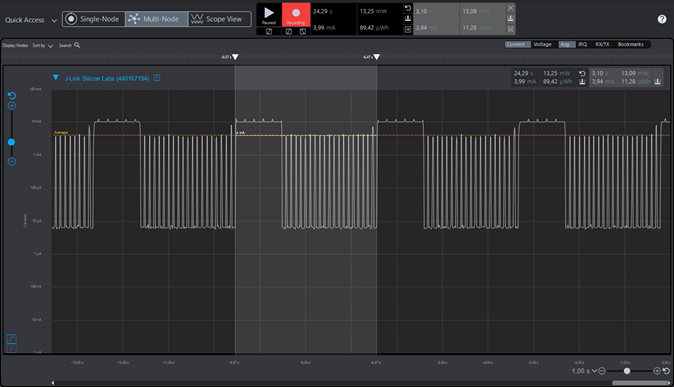
Task: Click the first small icon beneath the Recording button
Action: [289, 31]
